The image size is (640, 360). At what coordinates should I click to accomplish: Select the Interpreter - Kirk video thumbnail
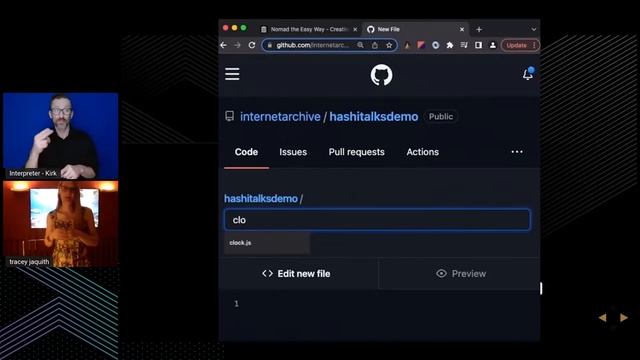[61, 136]
